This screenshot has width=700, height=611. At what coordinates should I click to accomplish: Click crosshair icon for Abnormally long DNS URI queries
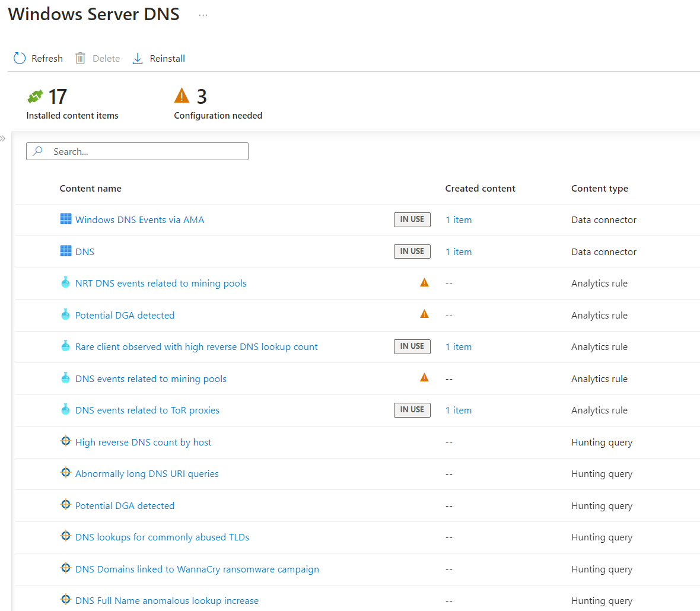click(x=66, y=473)
